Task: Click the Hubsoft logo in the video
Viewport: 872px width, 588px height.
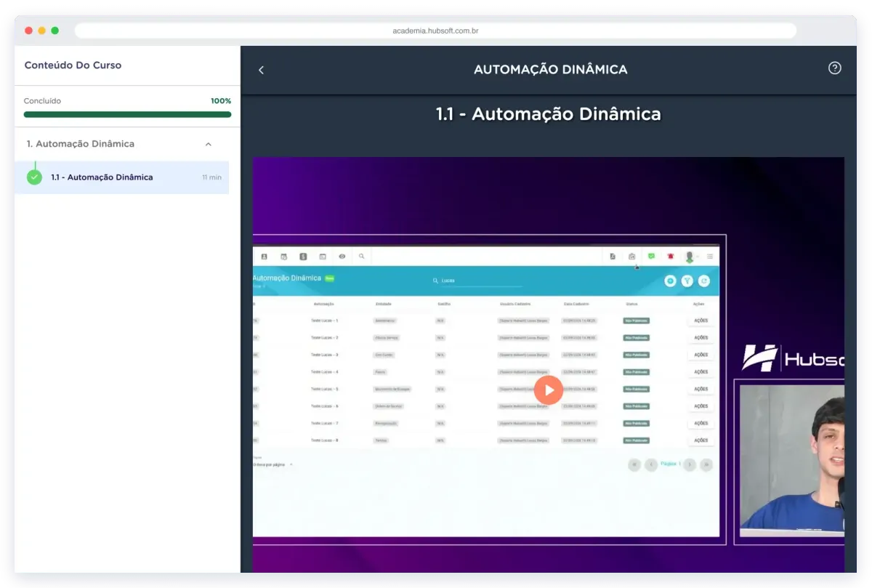Action: (x=793, y=358)
